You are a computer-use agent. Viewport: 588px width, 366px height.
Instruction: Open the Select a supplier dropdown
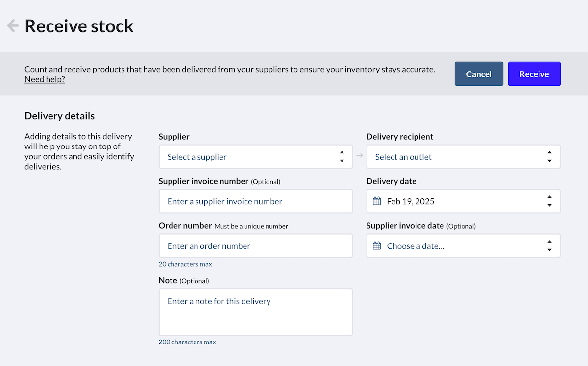click(250, 157)
